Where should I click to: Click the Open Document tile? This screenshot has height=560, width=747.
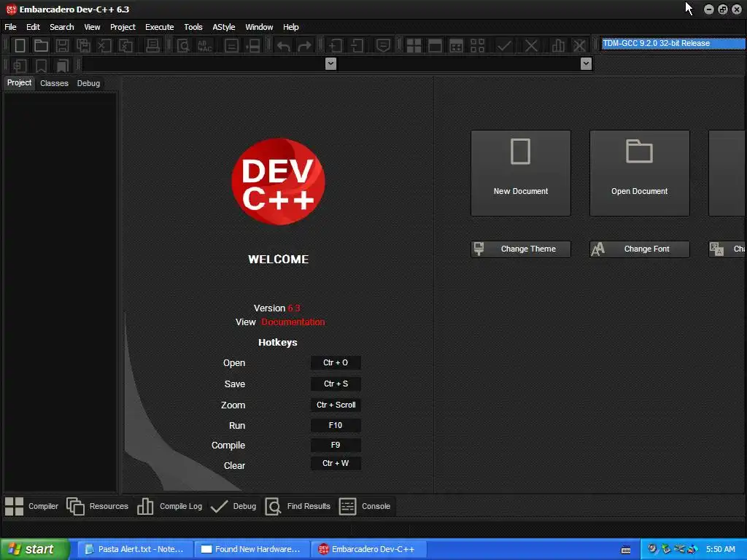[639, 174]
